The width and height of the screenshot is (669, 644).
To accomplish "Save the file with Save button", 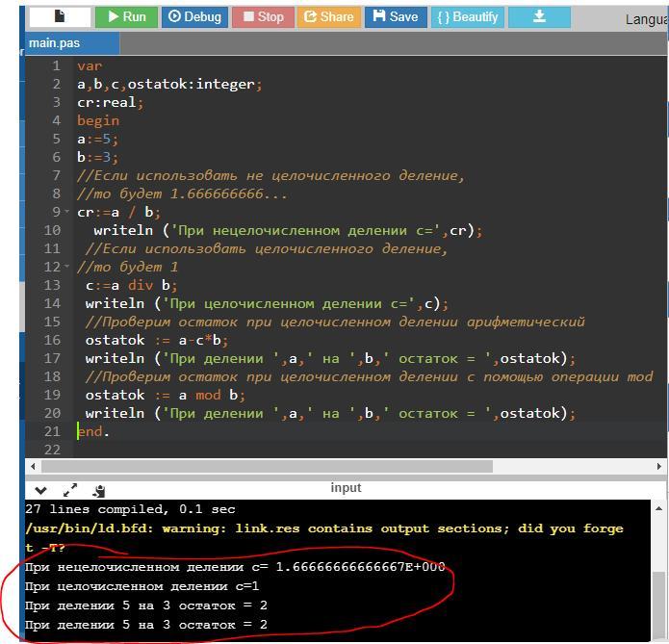I will click(x=395, y=16).
